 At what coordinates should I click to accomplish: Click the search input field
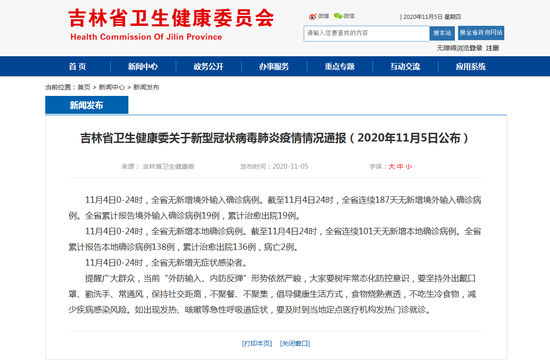click(366, 33)
